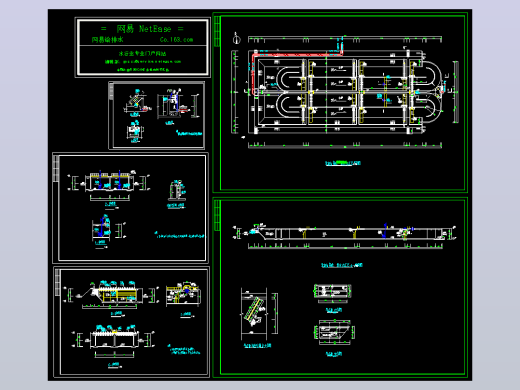Select the upper small rectangular detail on bottom-right sheet
The width and height of the screenshot is (520, 390).
(333, 293)
